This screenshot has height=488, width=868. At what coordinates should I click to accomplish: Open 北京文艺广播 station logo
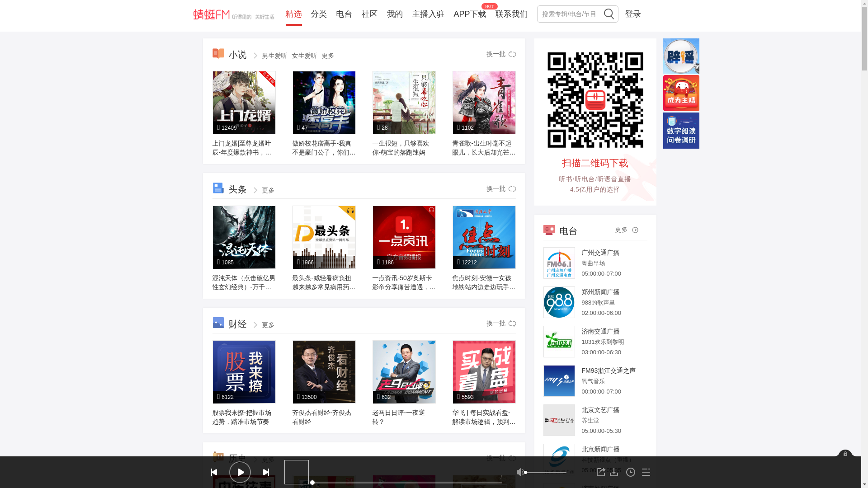coord(559,420)
